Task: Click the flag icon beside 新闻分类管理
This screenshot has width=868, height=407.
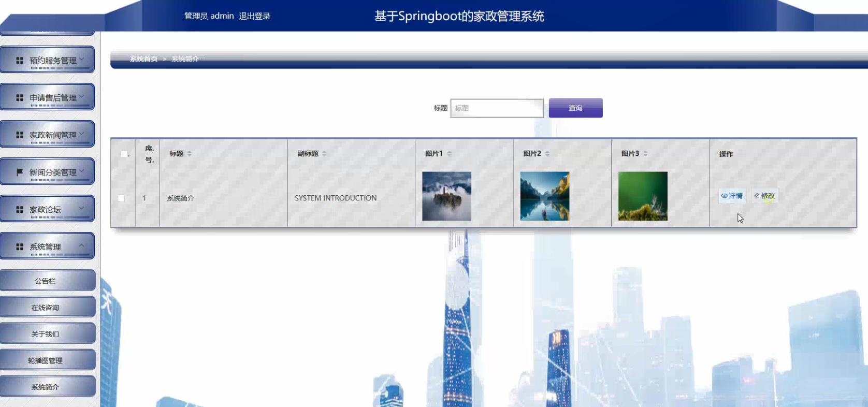Action: pos(20,172)
